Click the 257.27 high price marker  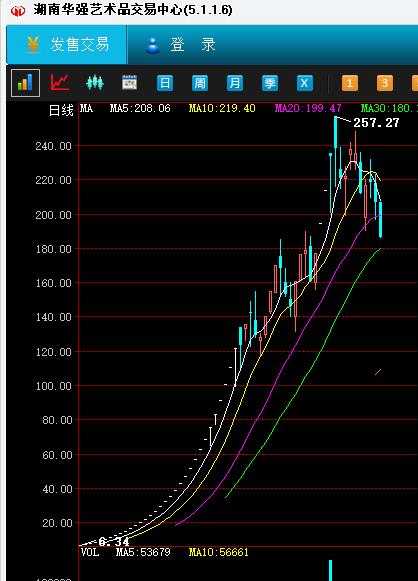[x=376, y=123]
